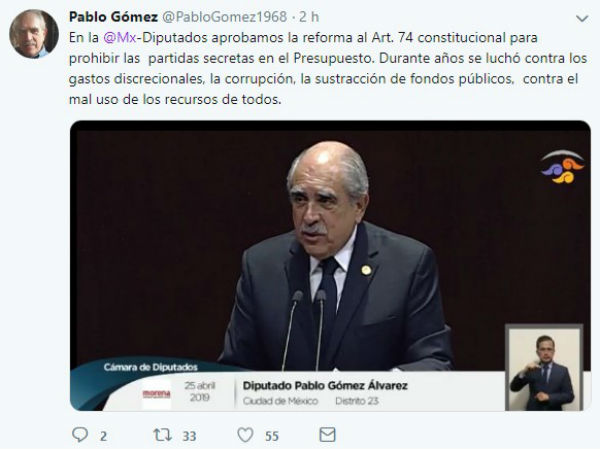Open the @PabloGomez1968 handle link
The image size is (600, 450).
pos(225,17)
